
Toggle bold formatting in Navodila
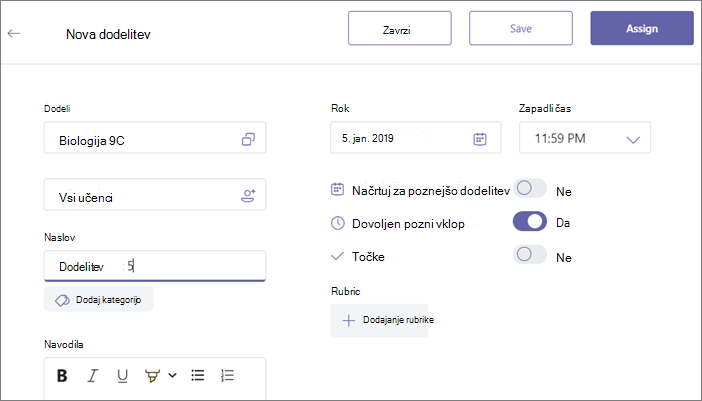pos(62,375)
